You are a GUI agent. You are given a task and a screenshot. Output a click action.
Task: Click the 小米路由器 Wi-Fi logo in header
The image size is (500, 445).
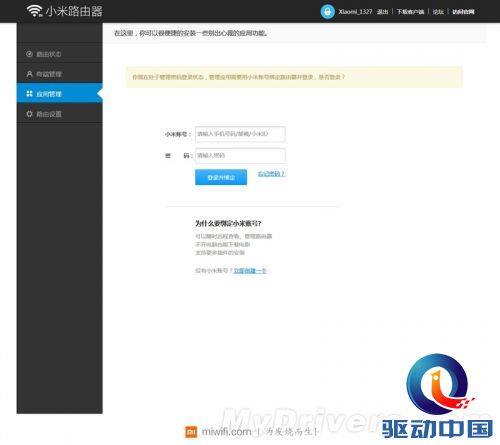[64, 11]
